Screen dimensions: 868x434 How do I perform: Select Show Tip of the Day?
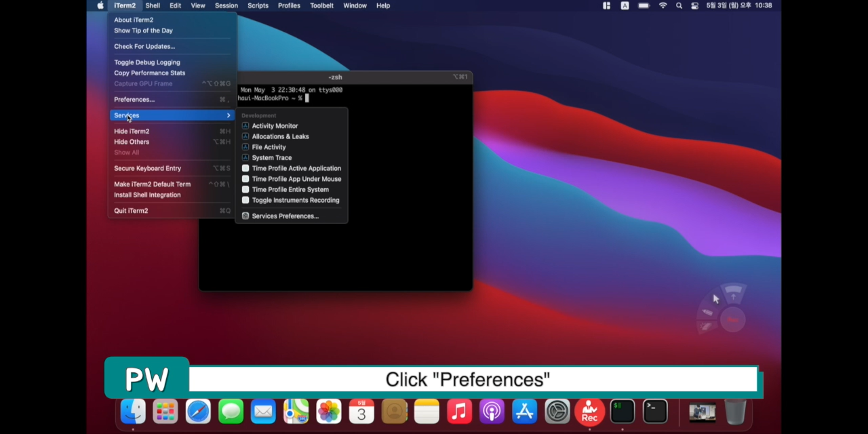tap(172, 31)
